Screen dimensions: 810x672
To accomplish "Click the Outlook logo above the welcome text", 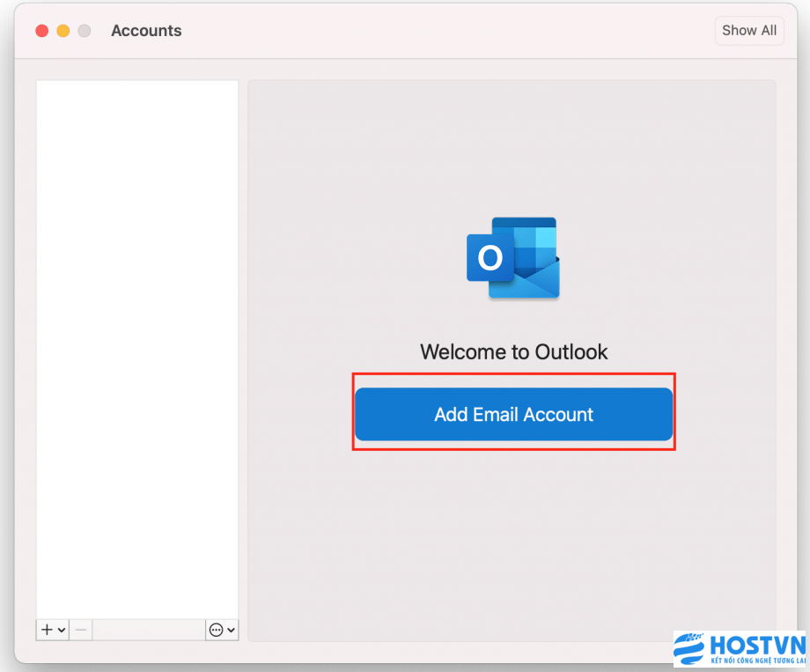I will click(x=513, y=258).
